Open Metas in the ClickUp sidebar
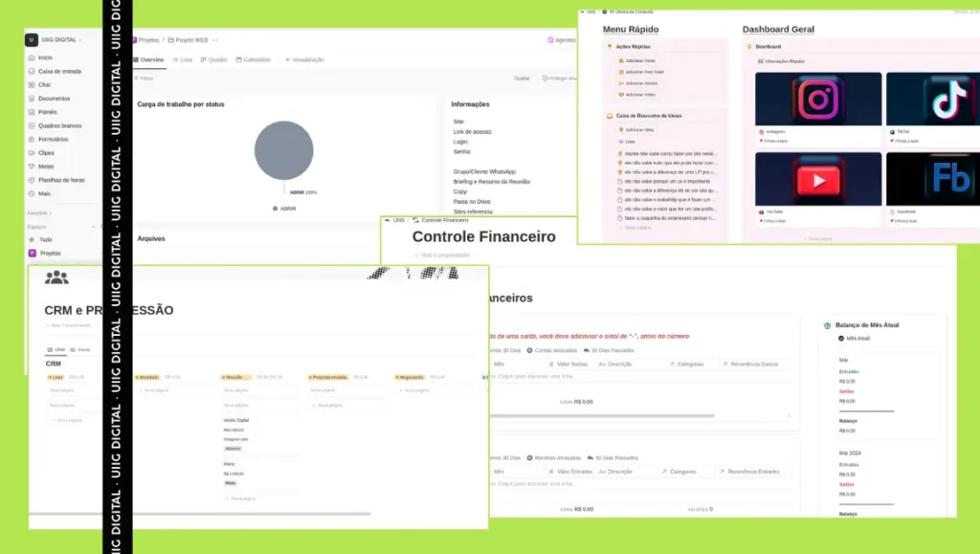Viewport: 980px width, 554px height. 41,166
